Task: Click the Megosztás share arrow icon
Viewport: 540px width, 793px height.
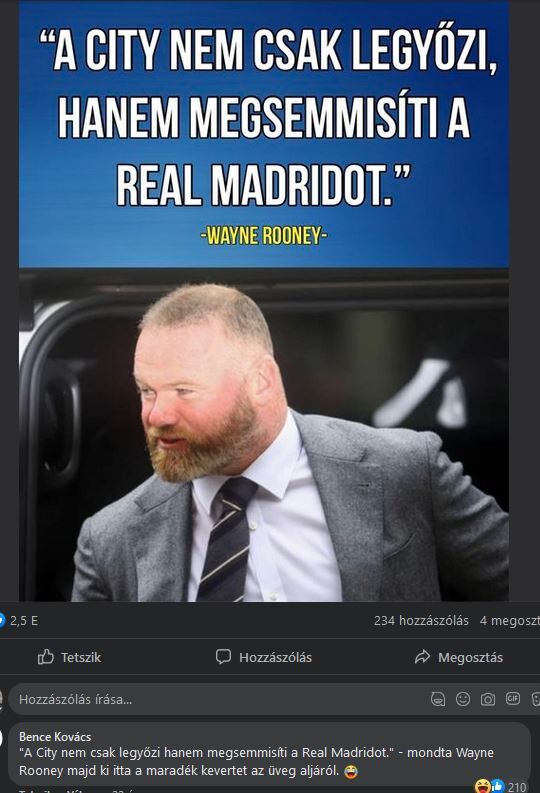Action: click(422, 657)
